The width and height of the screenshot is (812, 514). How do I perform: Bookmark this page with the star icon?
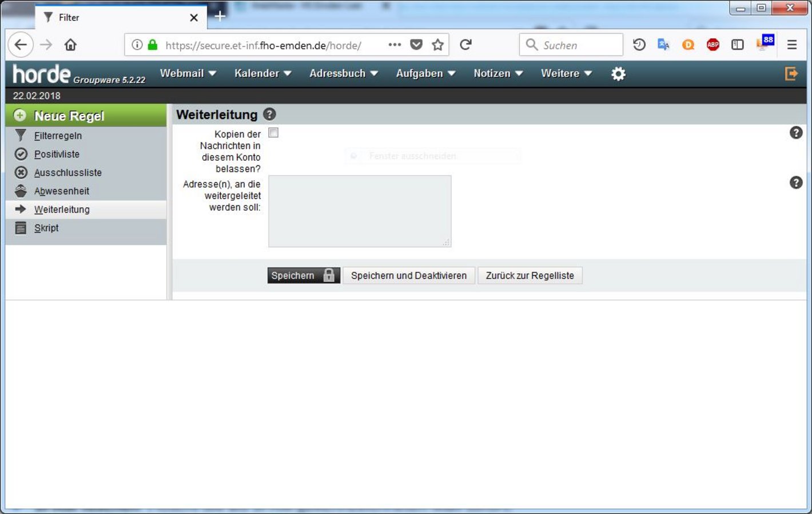(437, 45)
